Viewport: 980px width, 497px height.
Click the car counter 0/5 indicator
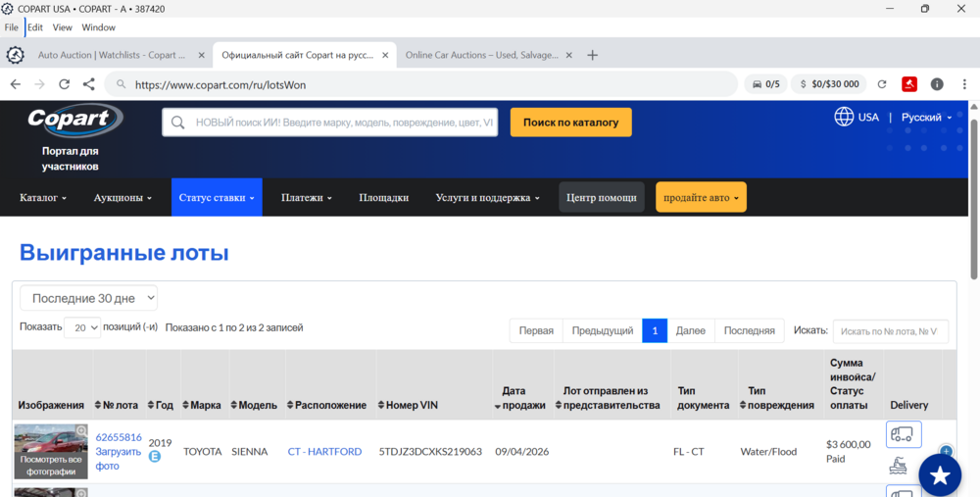pos(765,84)
